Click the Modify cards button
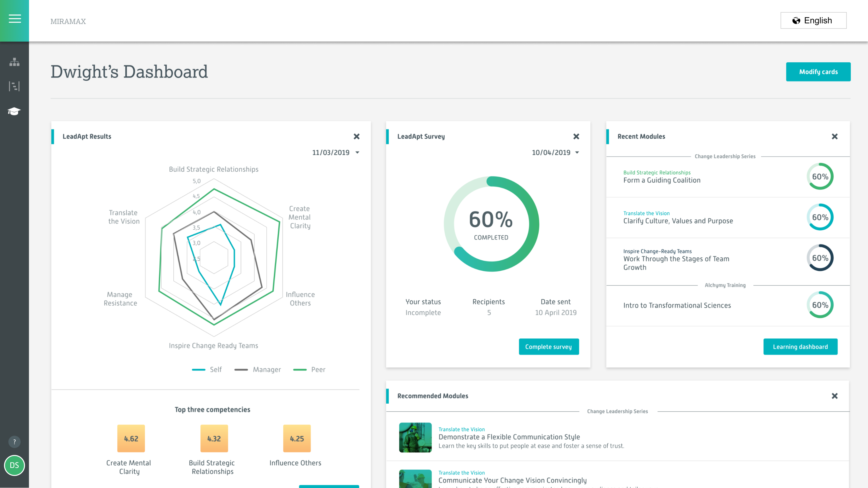 coord(818,71)
